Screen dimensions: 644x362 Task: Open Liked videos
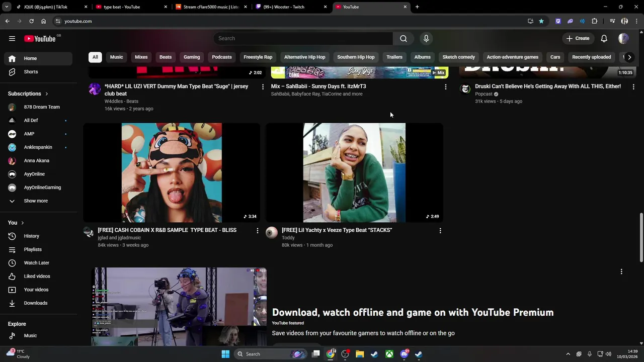pyautogui.click(x=38, y=277)
